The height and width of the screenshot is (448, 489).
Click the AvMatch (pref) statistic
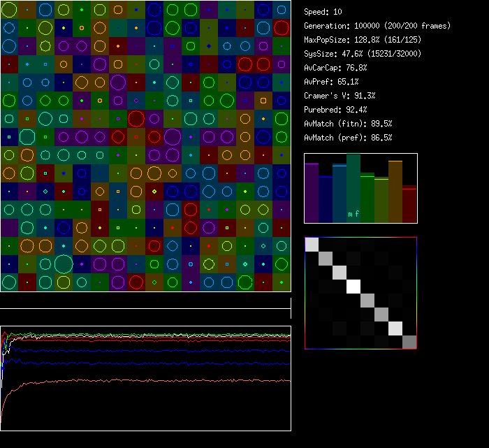[x=348, y=138]
